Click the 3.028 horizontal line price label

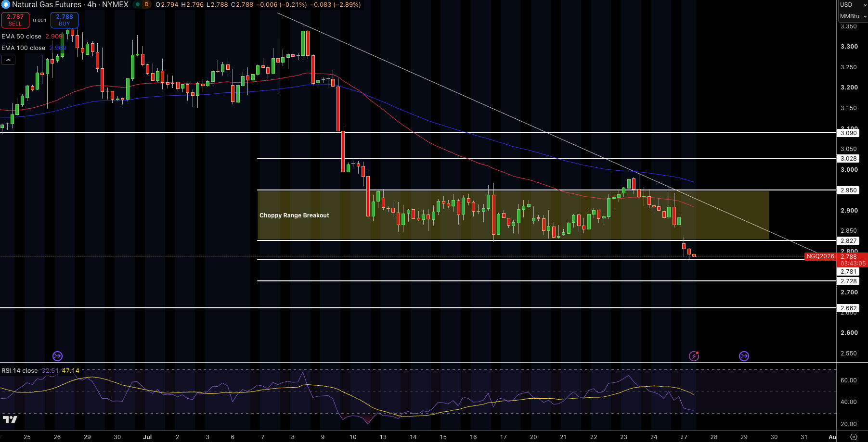tap(848, 159)
